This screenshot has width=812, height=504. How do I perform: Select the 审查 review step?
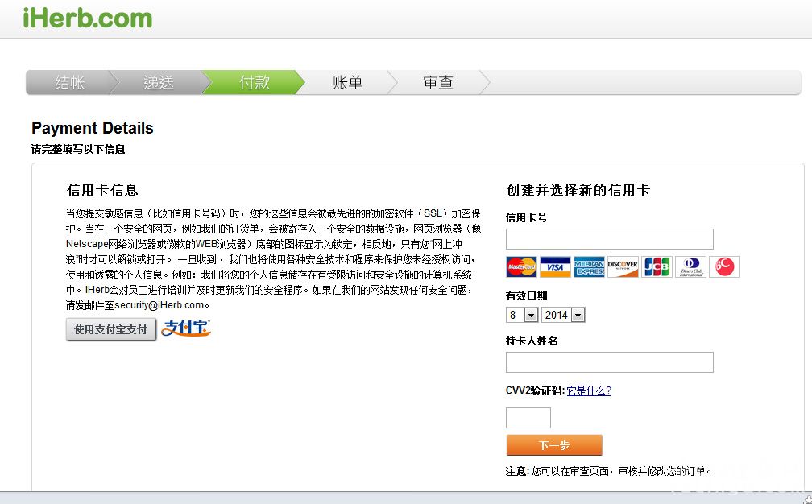click(x=438, y=82)
